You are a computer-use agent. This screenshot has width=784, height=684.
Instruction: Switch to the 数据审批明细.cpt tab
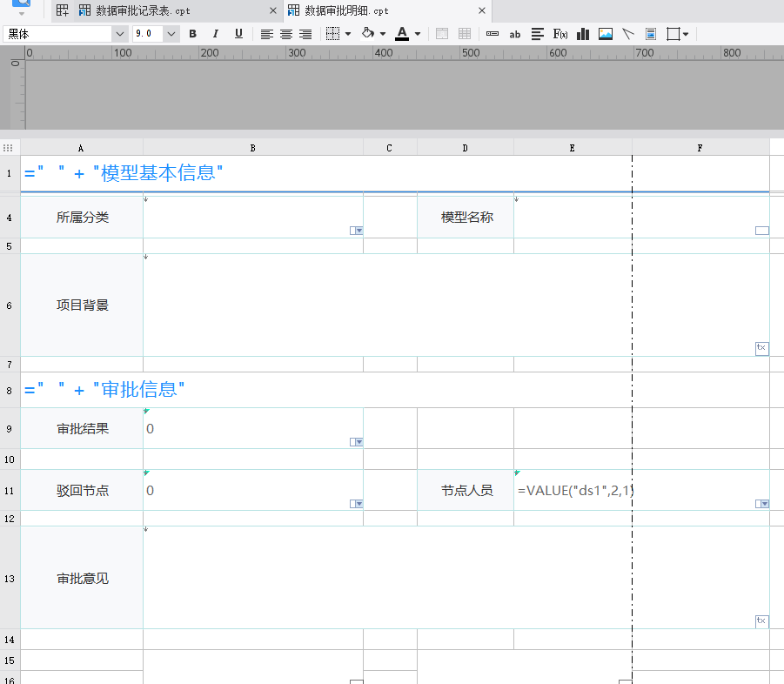point(346,10)
